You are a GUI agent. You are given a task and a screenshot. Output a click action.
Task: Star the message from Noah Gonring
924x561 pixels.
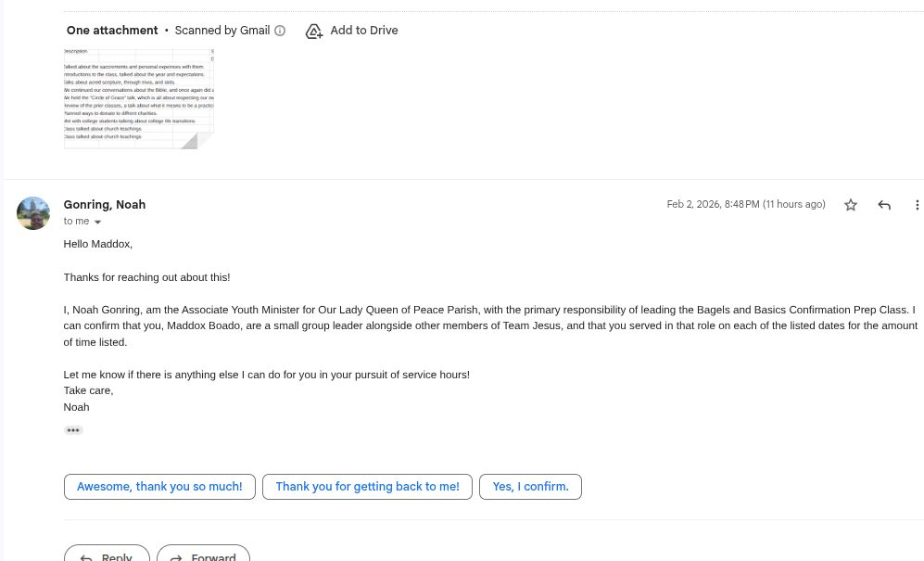[851, 205]
